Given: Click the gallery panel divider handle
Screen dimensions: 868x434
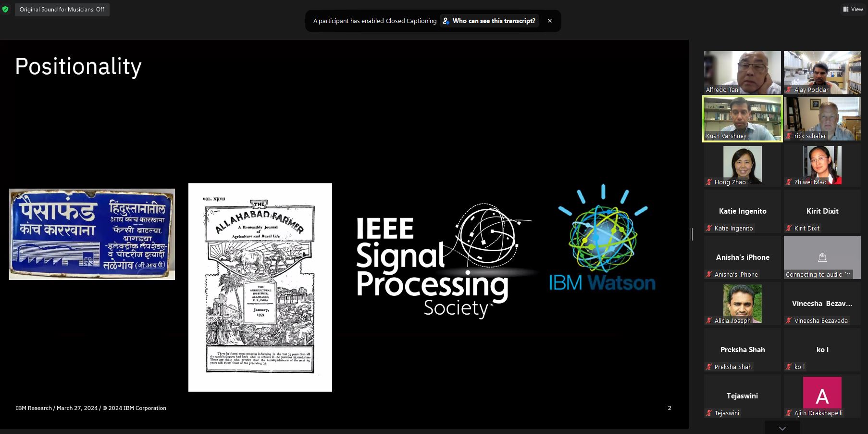Looking at the screenshot, I should (x=692, y=234).
